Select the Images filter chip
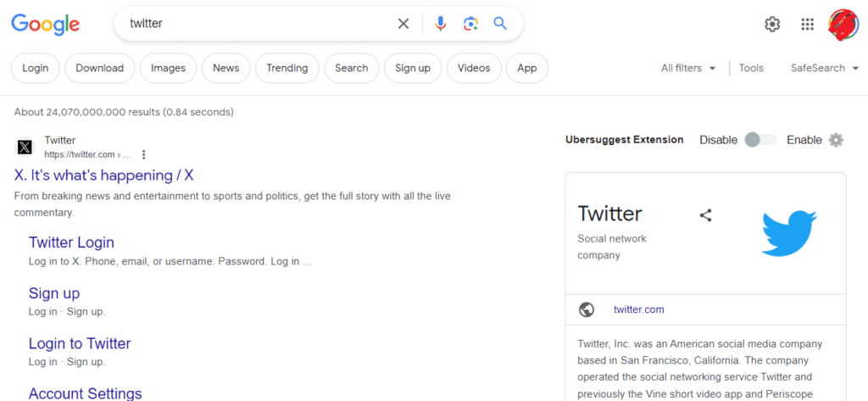 [169, 68]
